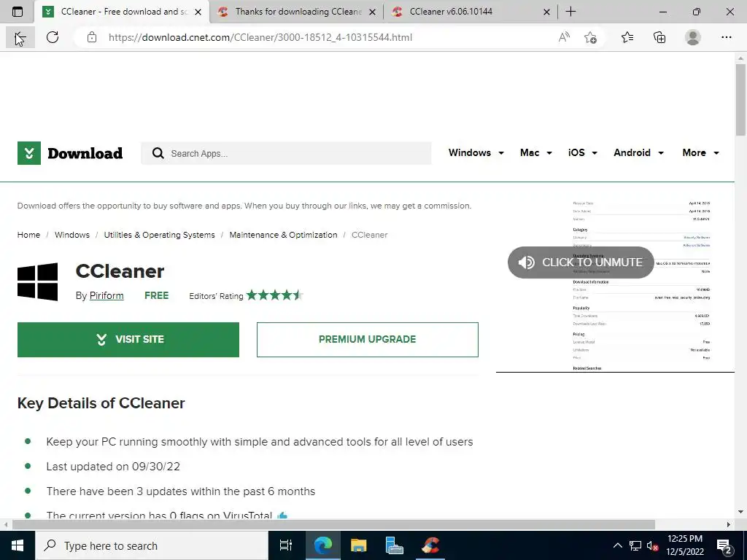The image size is (747, 560).
Task: Open the Read aloud icon in address bar
Action: (564, 38)
